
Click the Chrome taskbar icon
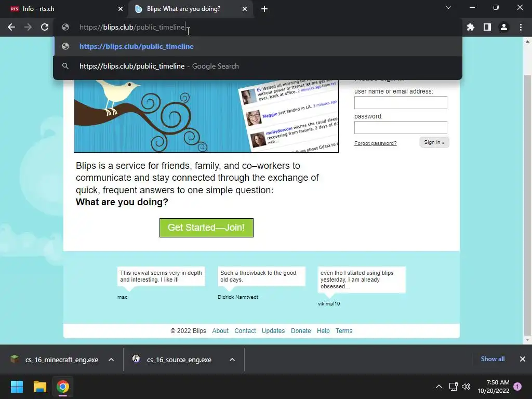63,387
